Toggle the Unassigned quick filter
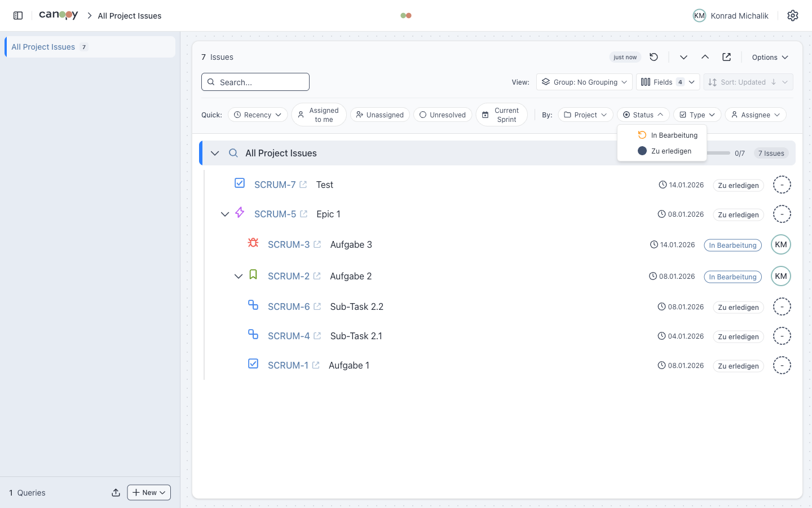Image resolution: width=812 pixels, height=508 pixels. click(379, 115)
